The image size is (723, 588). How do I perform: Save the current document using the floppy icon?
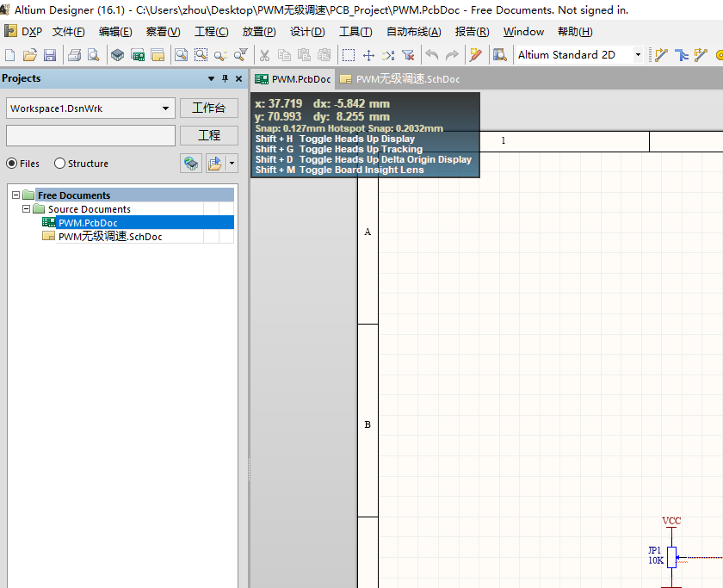[x=50, y=55]
